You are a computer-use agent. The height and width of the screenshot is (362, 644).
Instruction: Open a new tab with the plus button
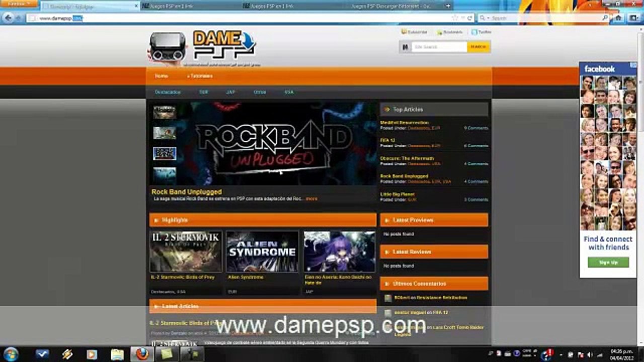[448, 6]
